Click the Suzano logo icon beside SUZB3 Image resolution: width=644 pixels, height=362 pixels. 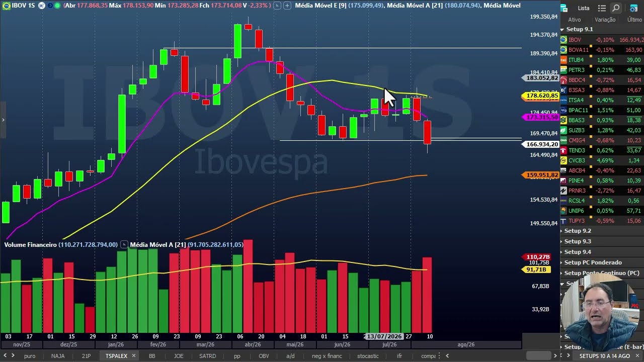(x=563, y=130)
